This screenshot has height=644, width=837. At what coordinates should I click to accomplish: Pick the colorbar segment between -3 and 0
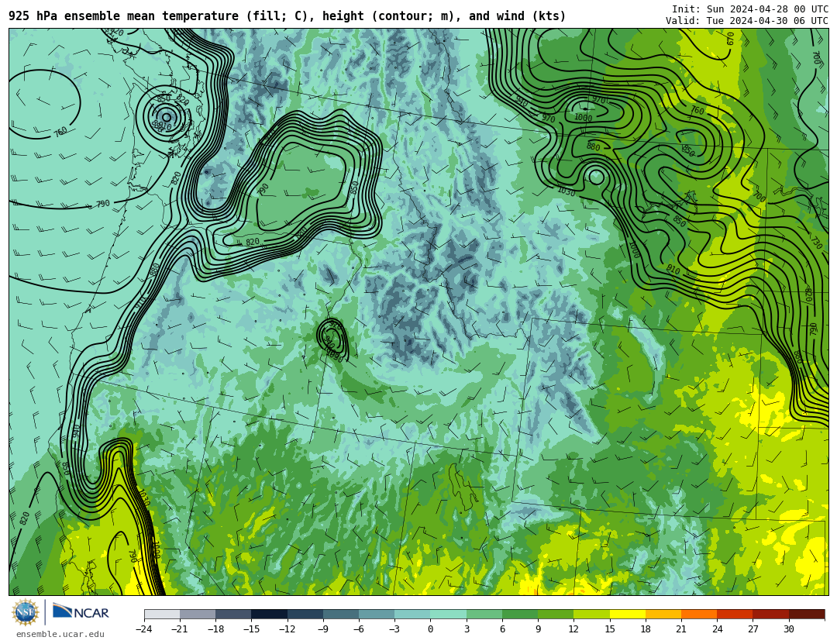tap(412, 614)
